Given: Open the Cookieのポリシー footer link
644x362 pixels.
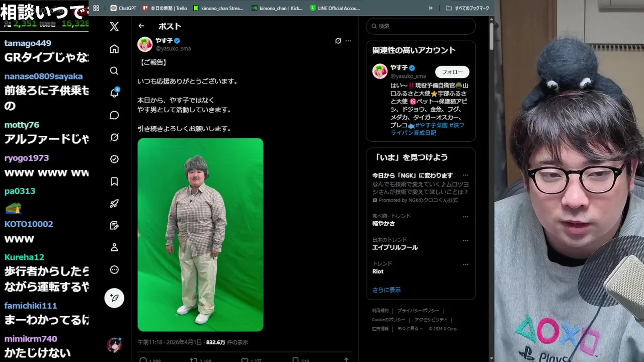Looking at the screenshot, I should pyautogui.click(x=388, y=320).
